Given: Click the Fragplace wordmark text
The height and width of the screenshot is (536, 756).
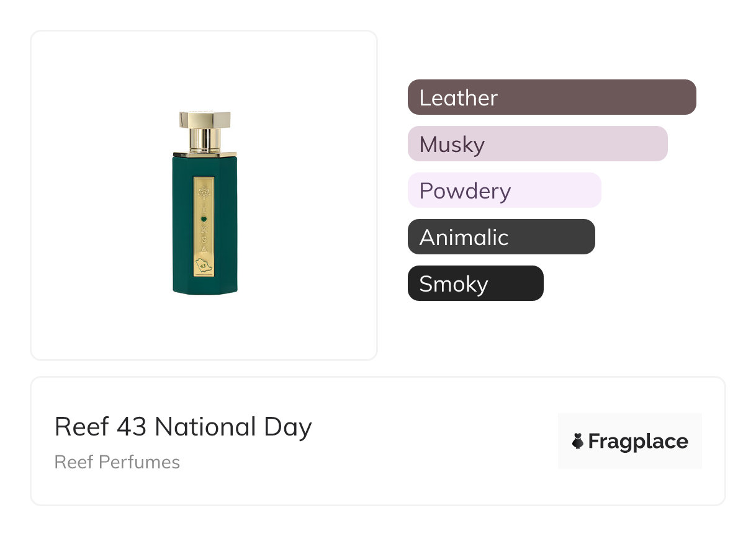Looking at the screenshot, I should click(x=638, y=441).
